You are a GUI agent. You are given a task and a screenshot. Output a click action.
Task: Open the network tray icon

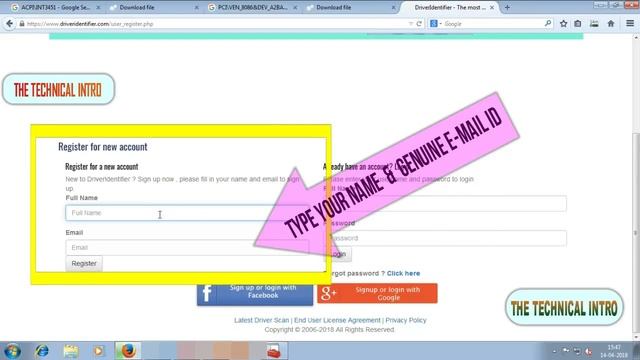click(577, 351)
